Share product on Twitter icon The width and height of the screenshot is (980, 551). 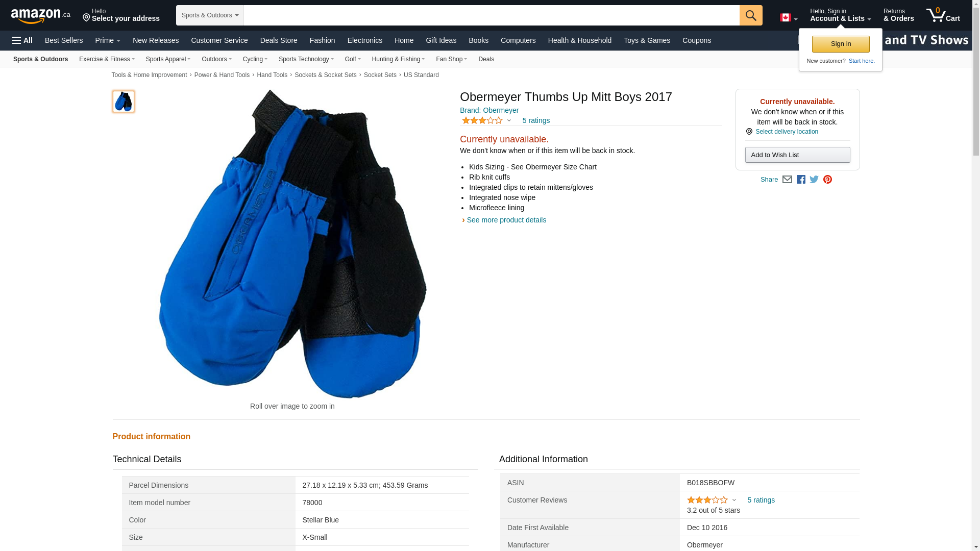[814, 180]
